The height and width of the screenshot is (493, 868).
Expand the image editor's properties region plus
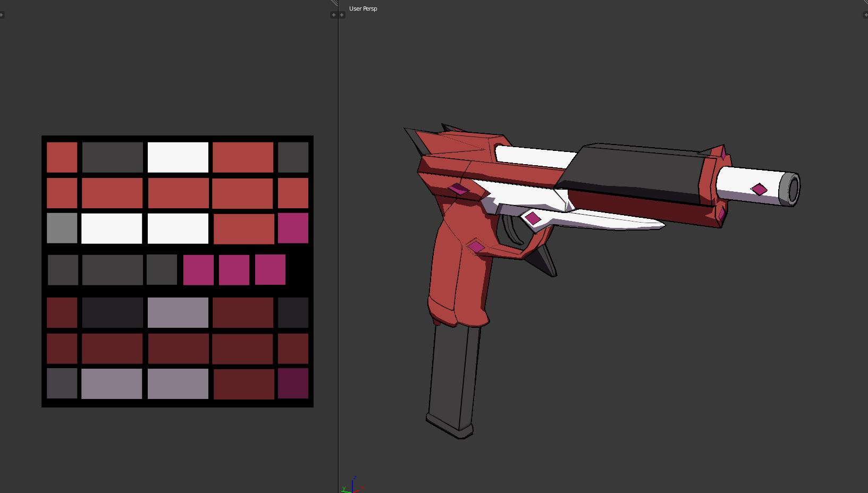coord(333,15)
